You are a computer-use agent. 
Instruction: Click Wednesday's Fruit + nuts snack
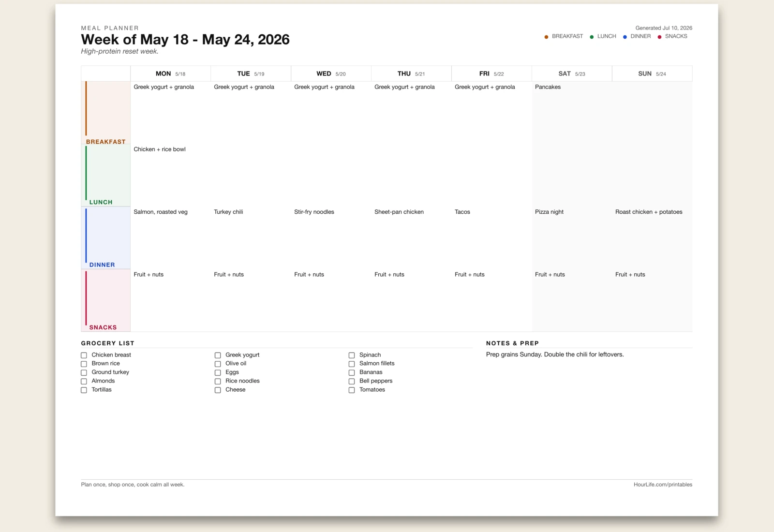coord(309,275)
